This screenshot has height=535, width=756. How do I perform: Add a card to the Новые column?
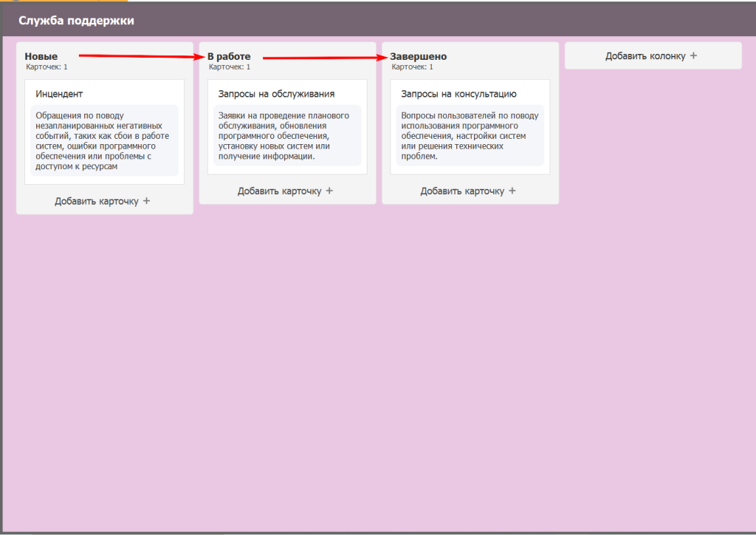pos(97,201)
